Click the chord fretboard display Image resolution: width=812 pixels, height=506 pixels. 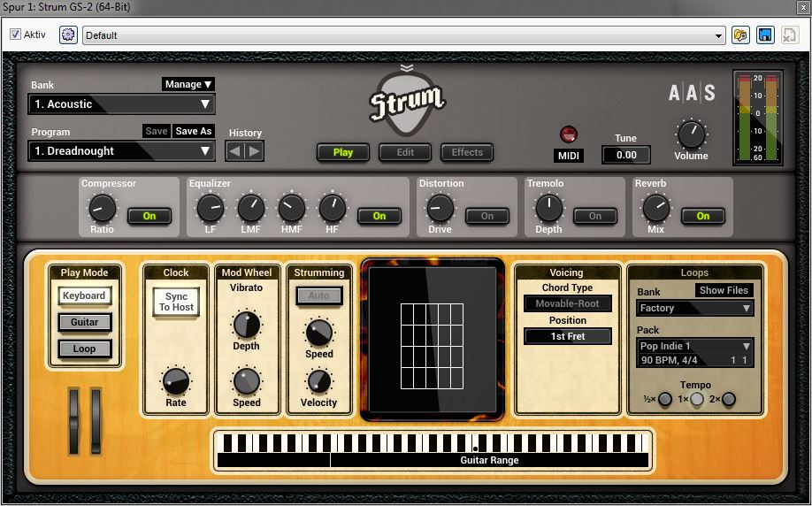(433, 339)
